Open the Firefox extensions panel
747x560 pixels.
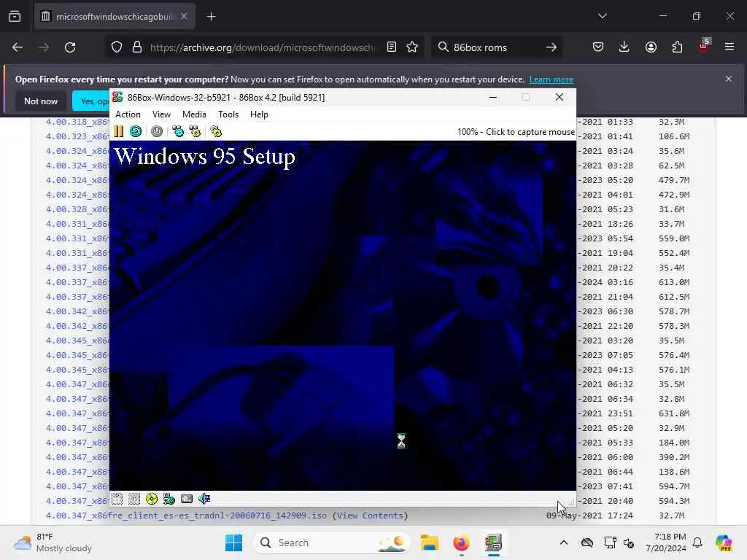click(677, 47)
